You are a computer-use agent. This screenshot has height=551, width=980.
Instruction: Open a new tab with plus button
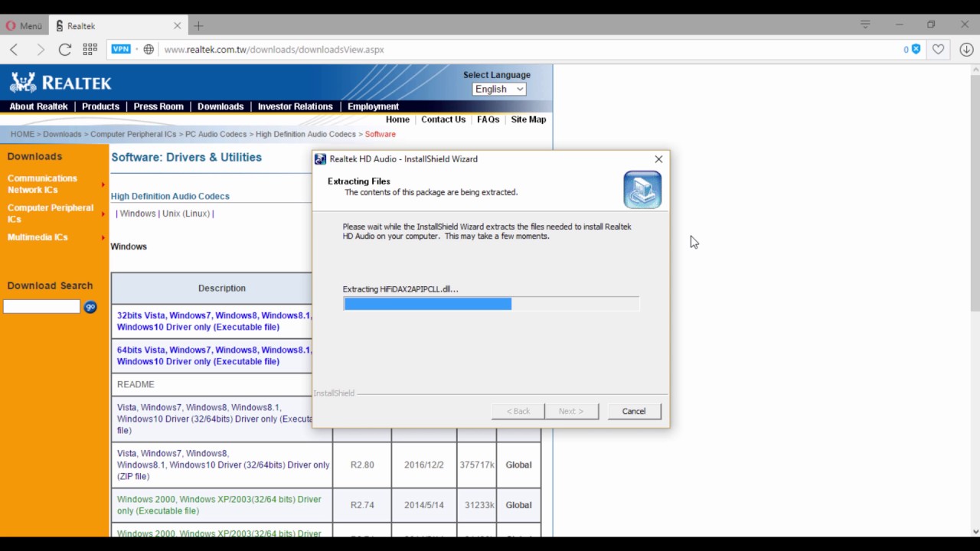(198, 26)
